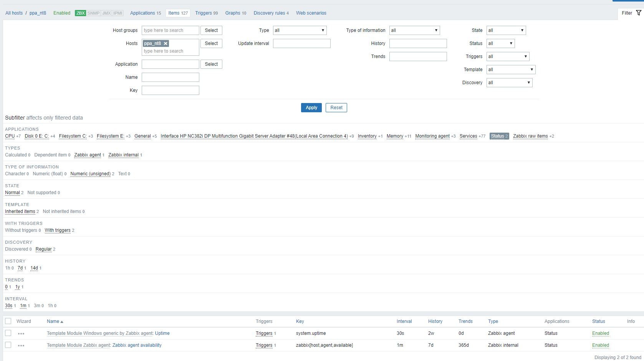Viewport: 644px width, 361px height.
Task: Sort the list by the Name column
Action: click(53, 321)
